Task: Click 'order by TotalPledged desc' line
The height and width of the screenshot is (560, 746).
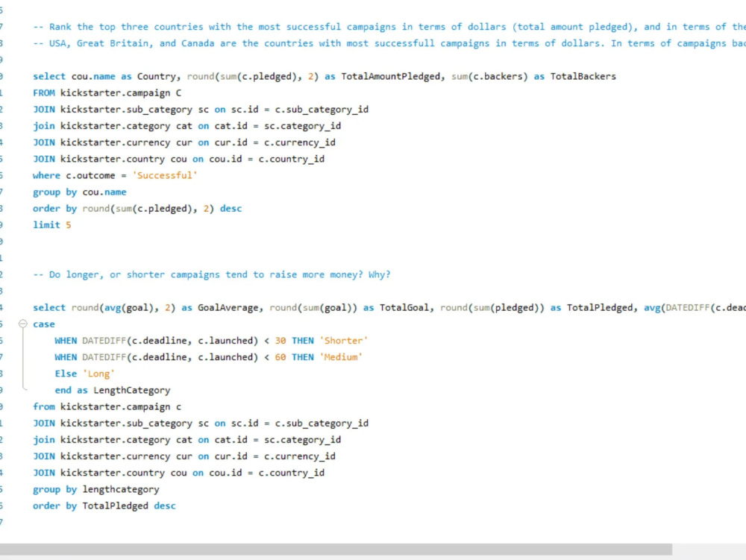Action: (x=104, y=506)
